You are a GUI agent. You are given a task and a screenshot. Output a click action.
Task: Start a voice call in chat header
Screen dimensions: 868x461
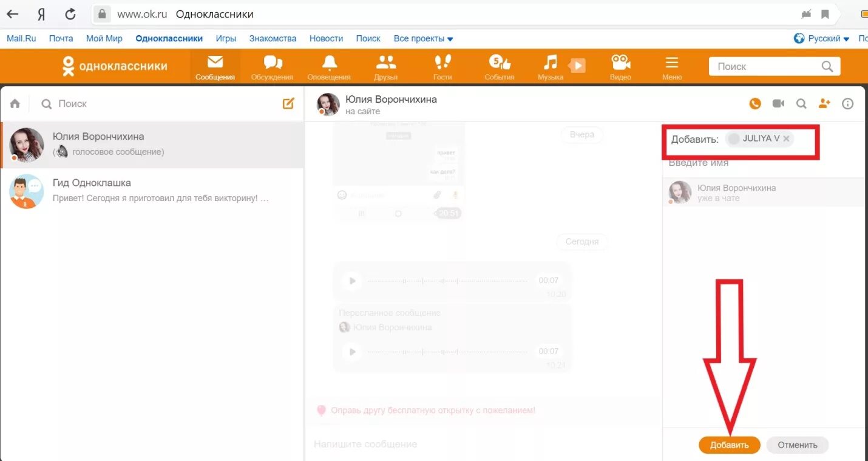click(755, 104)
